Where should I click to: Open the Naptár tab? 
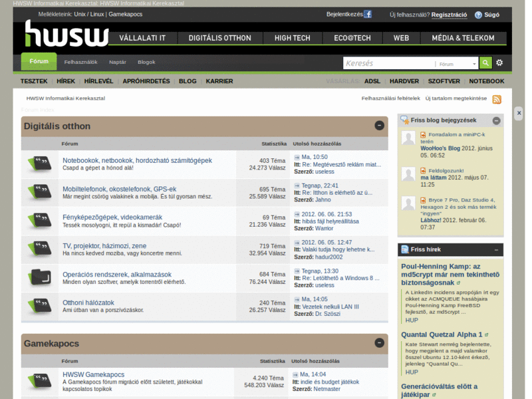coord(117,62)
